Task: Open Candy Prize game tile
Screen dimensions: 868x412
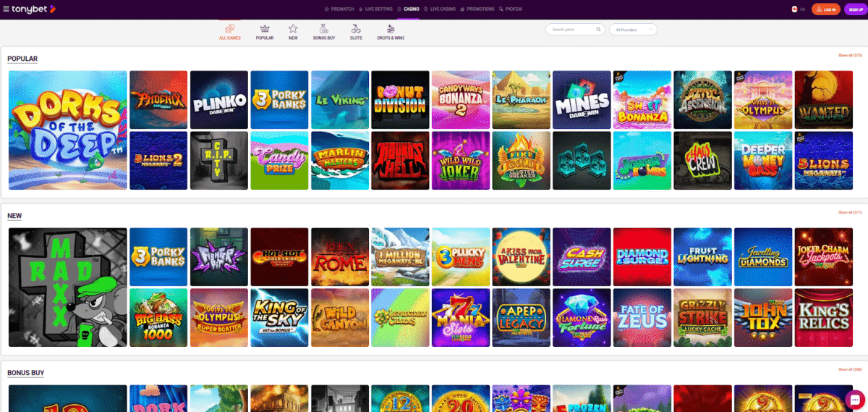Action: coord(280,161)
